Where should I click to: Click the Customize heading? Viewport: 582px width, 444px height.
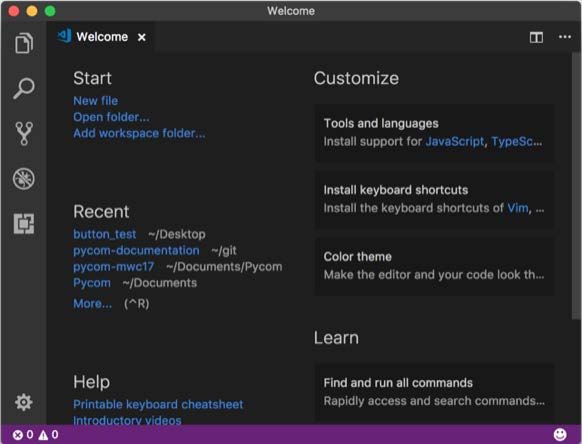point(356,78)
